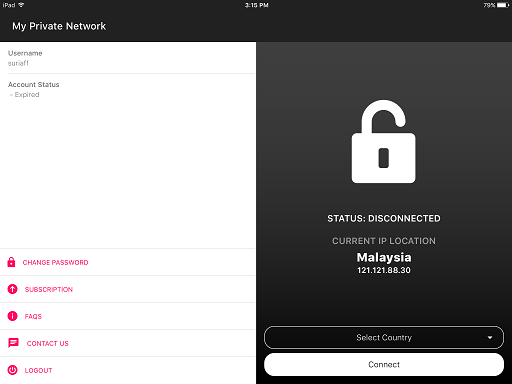Tap the Wi-Fi icon in status bar
The height and width of the screenshot is (384, 512).
pyautogui.click(x=21, y=5)
